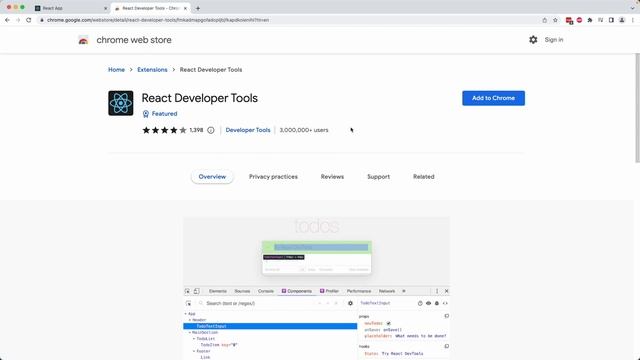640x360 pixels.
Task: Bookmark this page with the star icon
Action: (555, 20)
